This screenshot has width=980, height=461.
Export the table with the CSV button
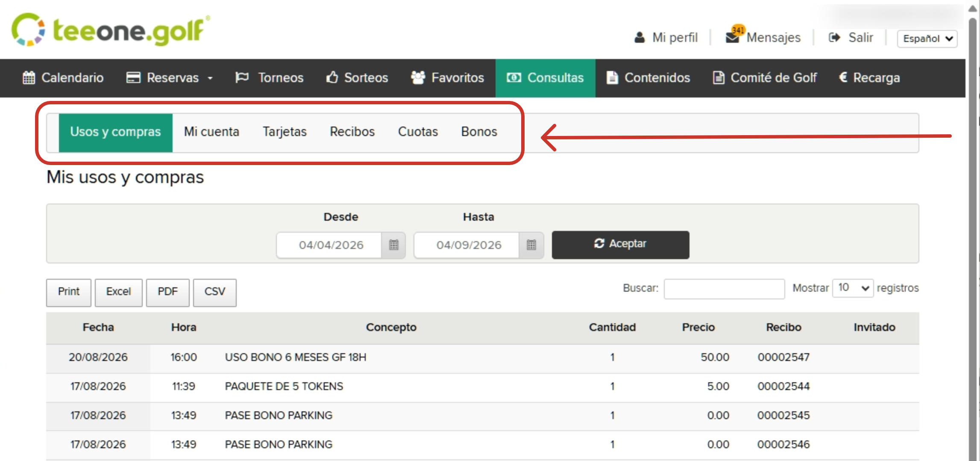214,292
